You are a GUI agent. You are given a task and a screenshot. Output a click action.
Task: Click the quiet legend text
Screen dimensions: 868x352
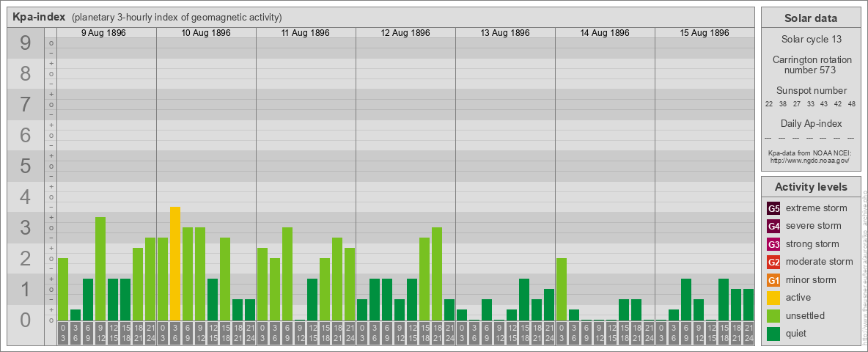(x=798, y=333)
